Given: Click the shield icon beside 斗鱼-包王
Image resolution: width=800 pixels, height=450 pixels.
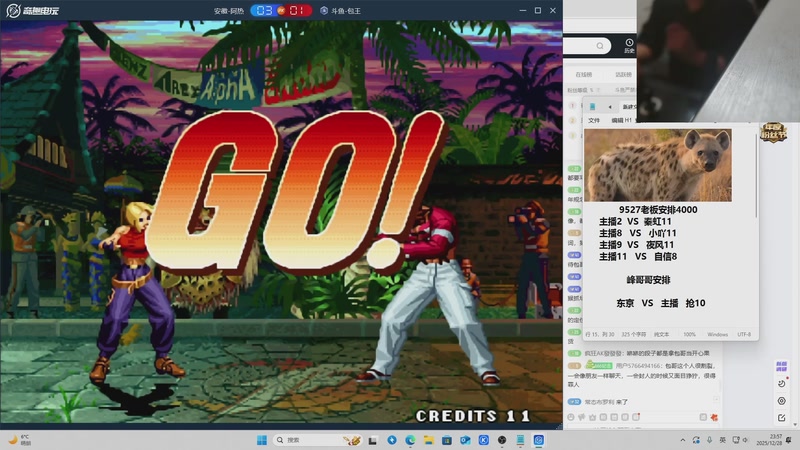Looking at the screenshot, I should (323, 11).
